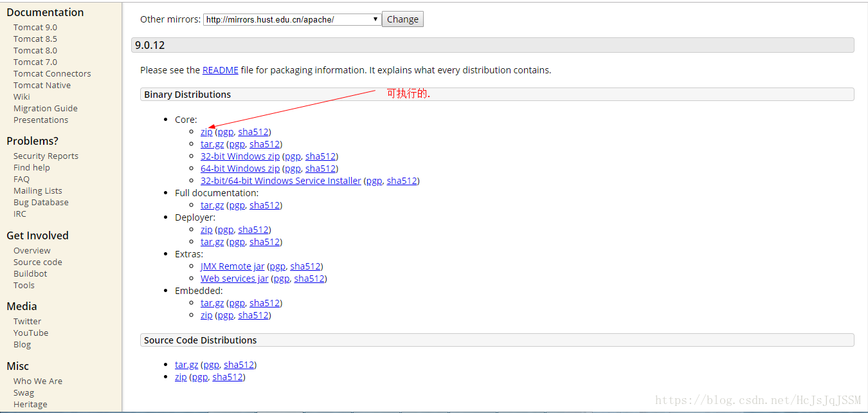Screen dimensions: 868x413
Task: Download the Core zip distribution
Action: tap(206, 132)
